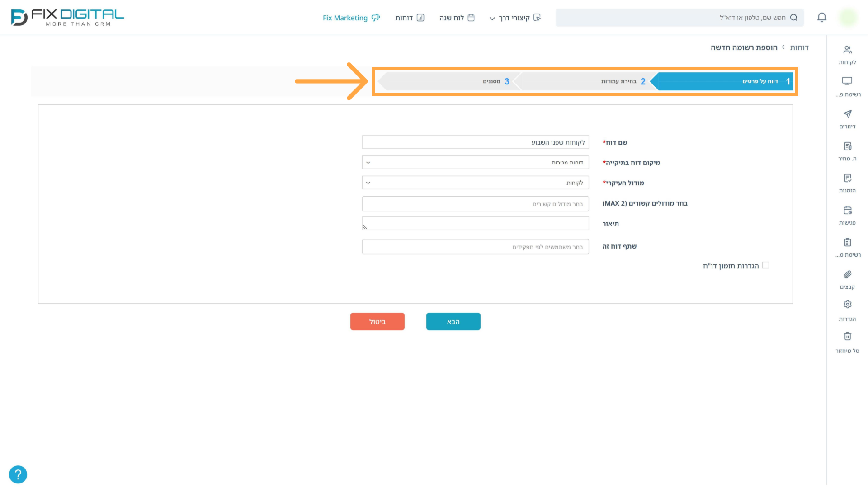The image size is (868, 488).
Task: Open Fix Marketing menu item
Action: tap(351, 18)
